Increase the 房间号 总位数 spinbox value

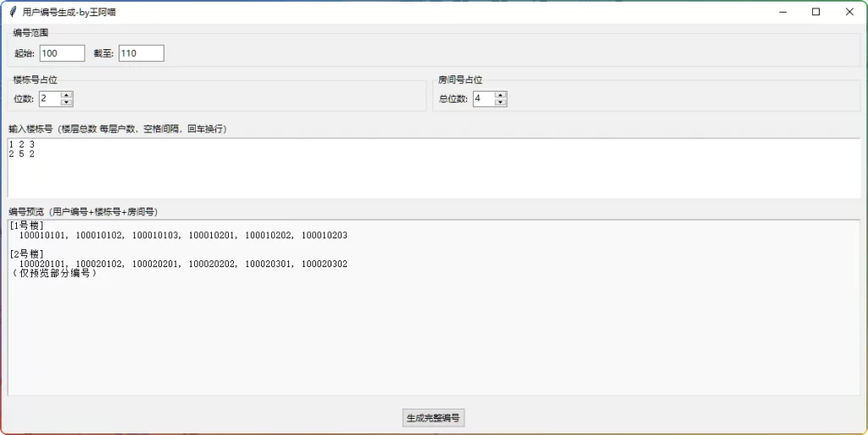[500, 95]
